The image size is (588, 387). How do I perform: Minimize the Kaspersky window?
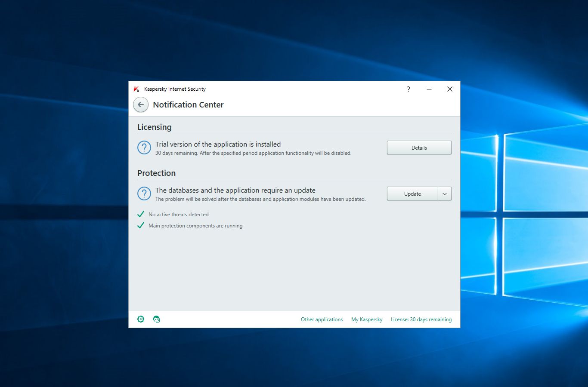click(x=429, y=89)
